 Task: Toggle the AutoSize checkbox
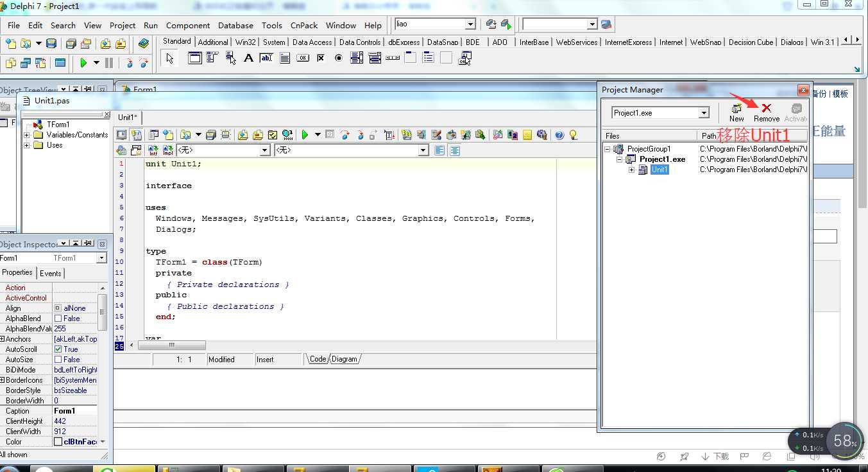point(58,360)
